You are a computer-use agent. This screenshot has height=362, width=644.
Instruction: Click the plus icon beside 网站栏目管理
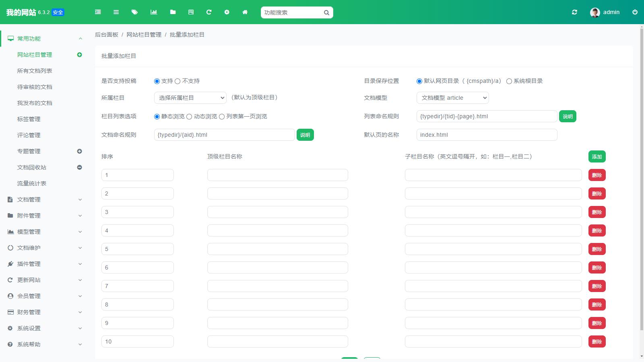(x=79, y=55)
